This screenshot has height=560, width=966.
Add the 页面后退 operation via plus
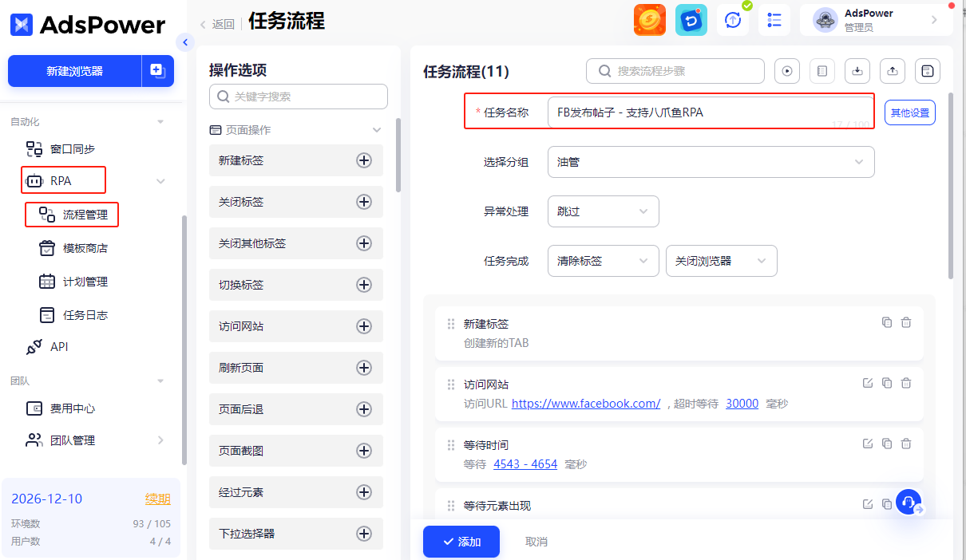click(364, 409)
